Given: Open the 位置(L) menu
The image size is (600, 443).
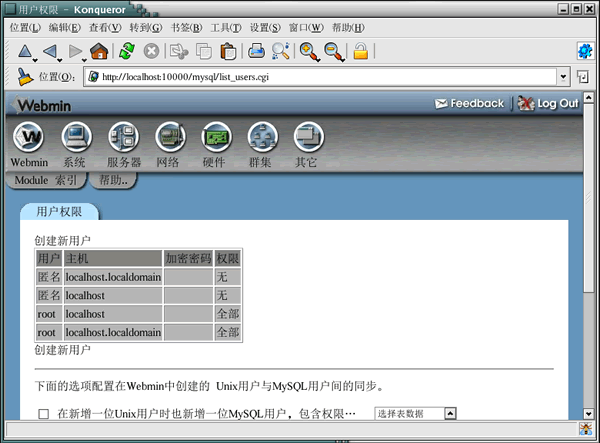Looking at the screenshot, I should click(x=25, y=28).
